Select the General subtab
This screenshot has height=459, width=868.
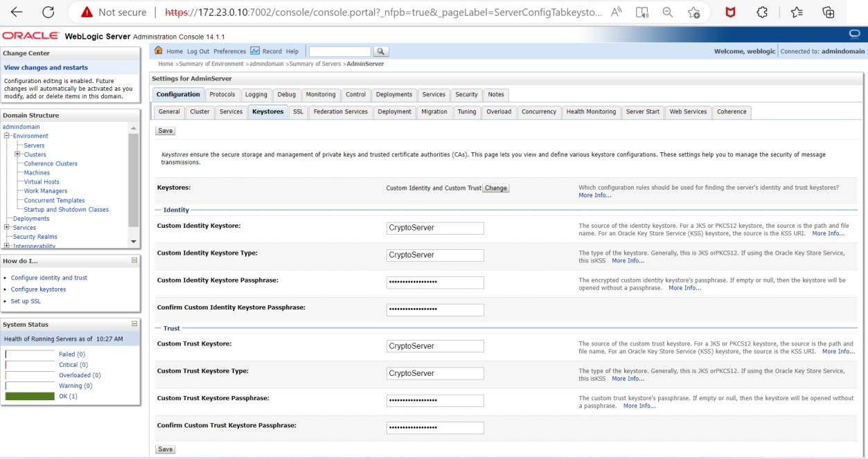click(169, 111)
